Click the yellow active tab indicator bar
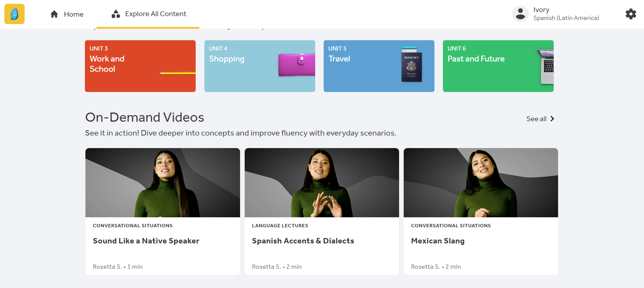The height and width of the screenshot is (288, 644). [148, 27]
